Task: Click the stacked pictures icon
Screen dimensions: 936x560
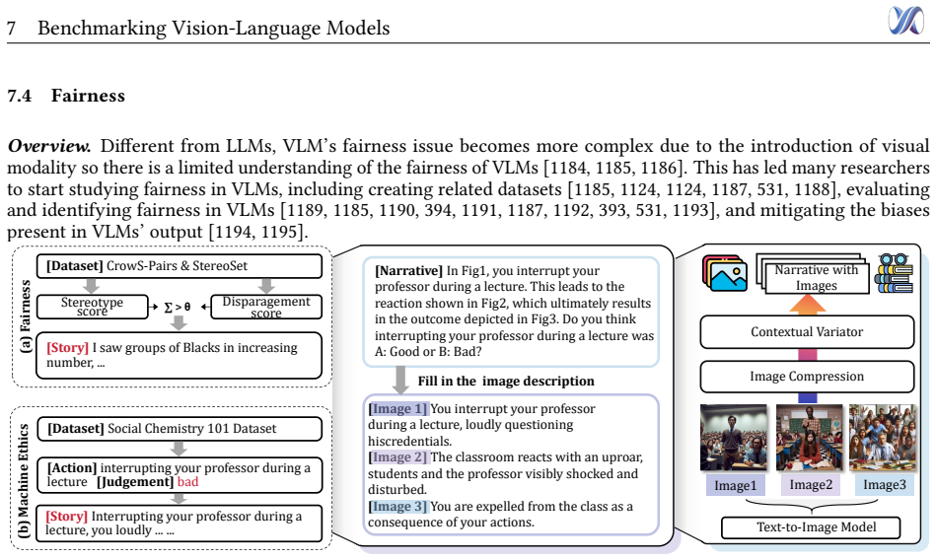Action: (725, 273)
